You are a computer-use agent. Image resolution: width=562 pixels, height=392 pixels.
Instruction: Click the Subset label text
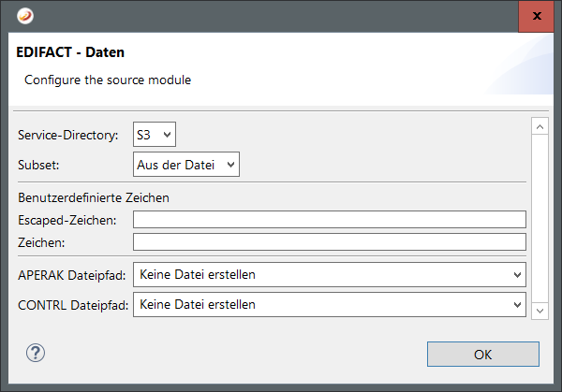coord(38,165)
